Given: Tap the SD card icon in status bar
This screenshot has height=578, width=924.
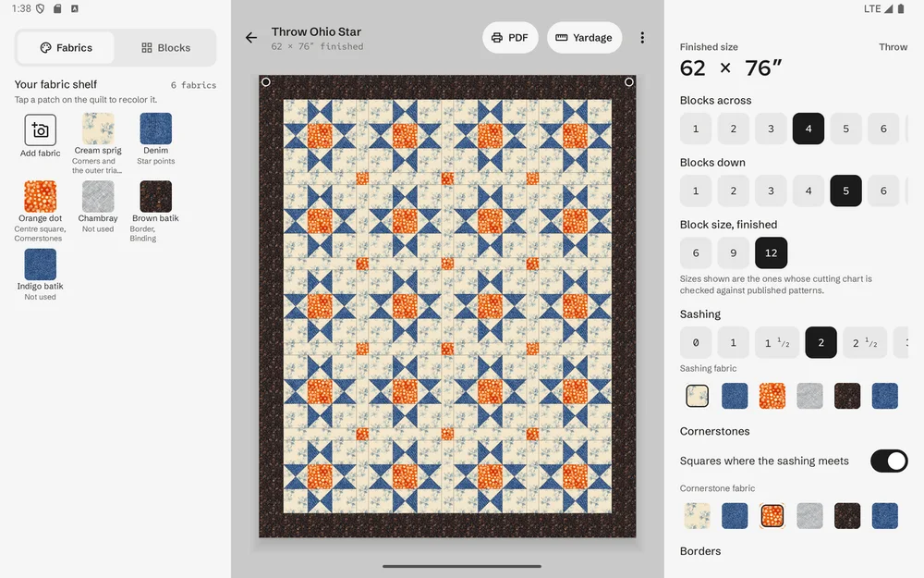Looking at the screenshot, I should point(57,9).
